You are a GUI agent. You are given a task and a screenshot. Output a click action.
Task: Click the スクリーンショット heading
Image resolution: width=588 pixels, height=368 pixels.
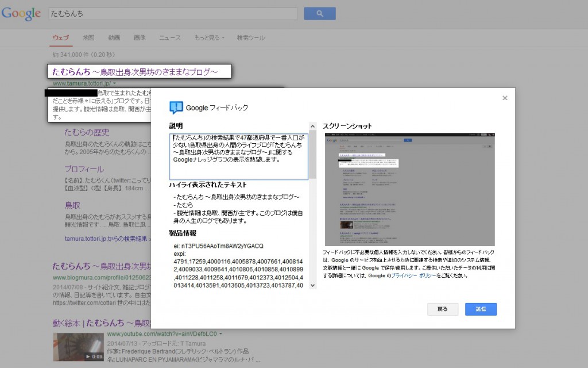347,126
